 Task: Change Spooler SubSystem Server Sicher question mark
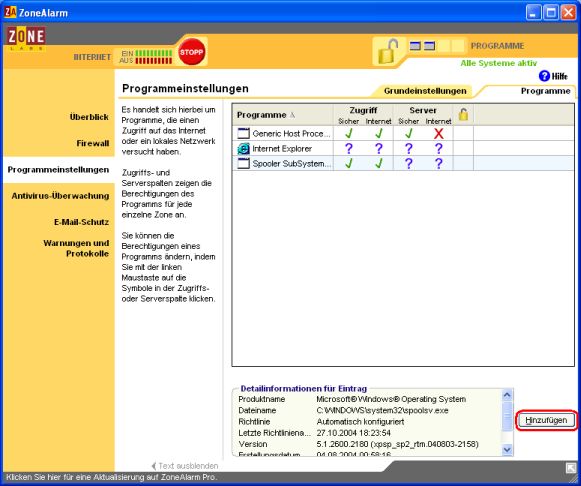408,163
